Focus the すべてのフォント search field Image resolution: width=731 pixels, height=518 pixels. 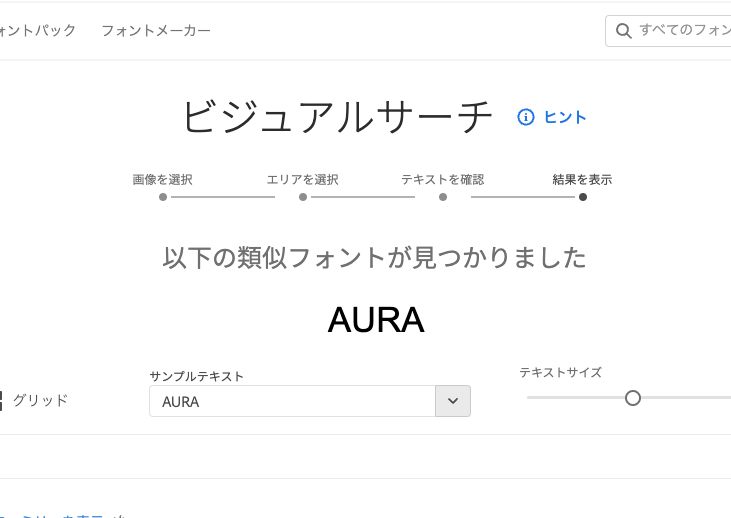pos(668,31)
